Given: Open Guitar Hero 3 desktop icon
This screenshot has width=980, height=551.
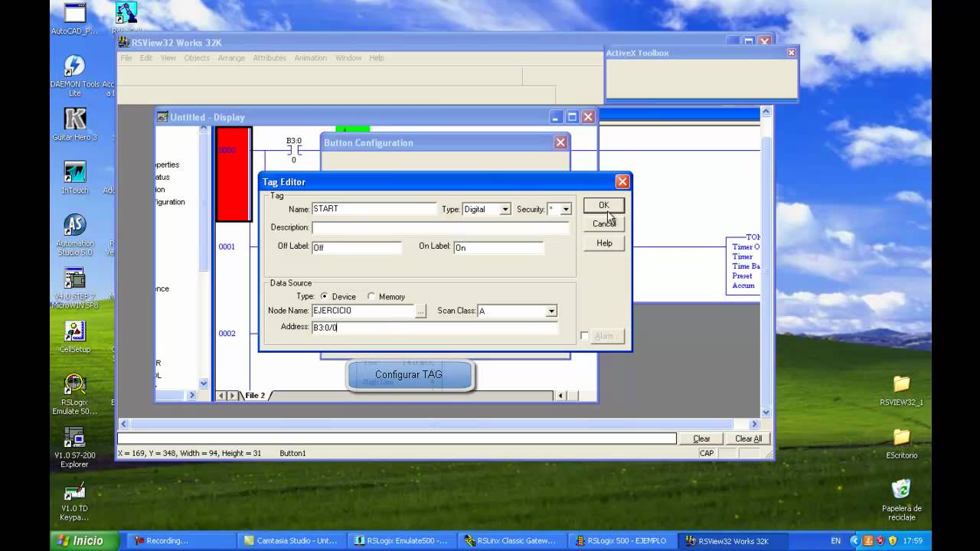Looking at the screenshot, I should click(74, 124).
